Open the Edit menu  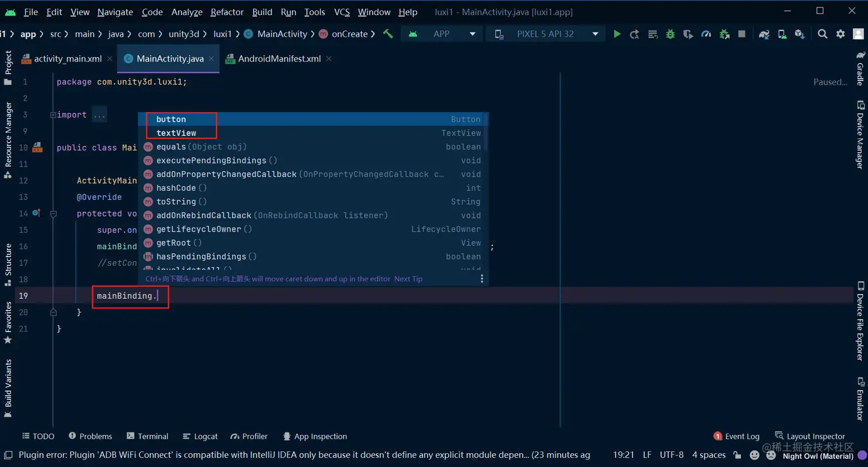coord(54,11)
